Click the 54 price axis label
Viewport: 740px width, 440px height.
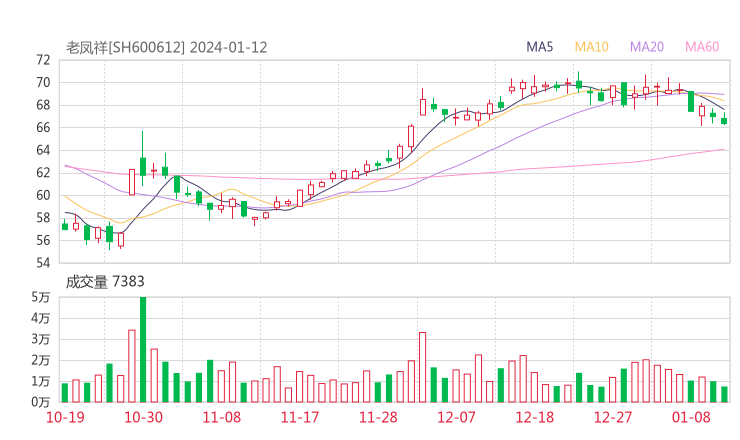tap(43, 262)
